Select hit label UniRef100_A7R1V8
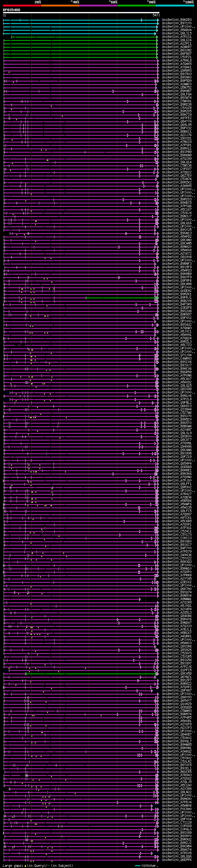 coord(177,853)
